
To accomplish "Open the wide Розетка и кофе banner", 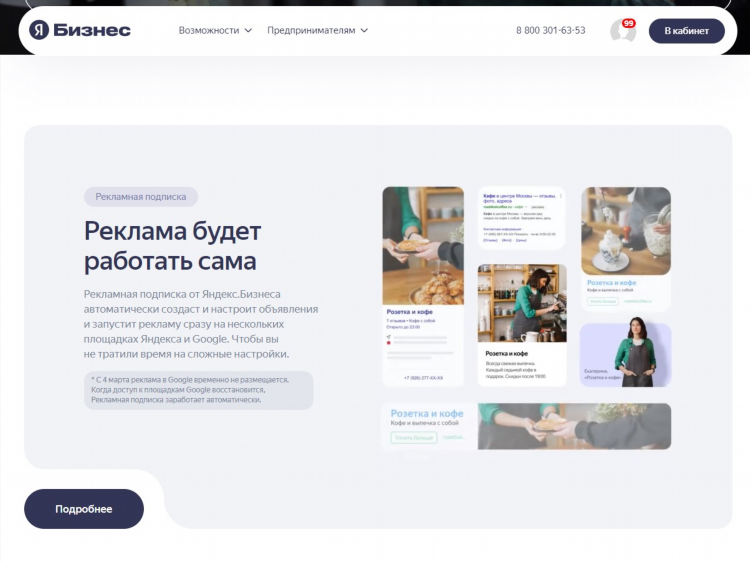I will [x=526, y=426].
